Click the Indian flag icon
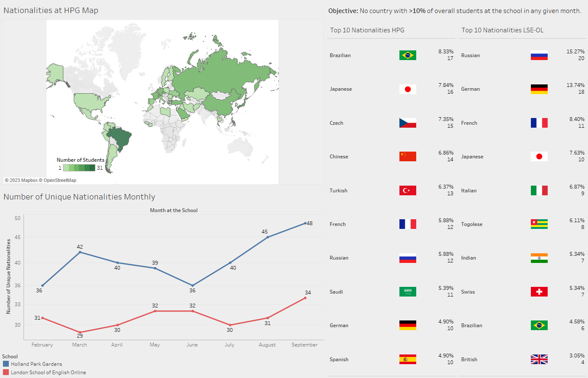Image resolution: width=588 pixels, height=378 pixels. coord(539,258)
